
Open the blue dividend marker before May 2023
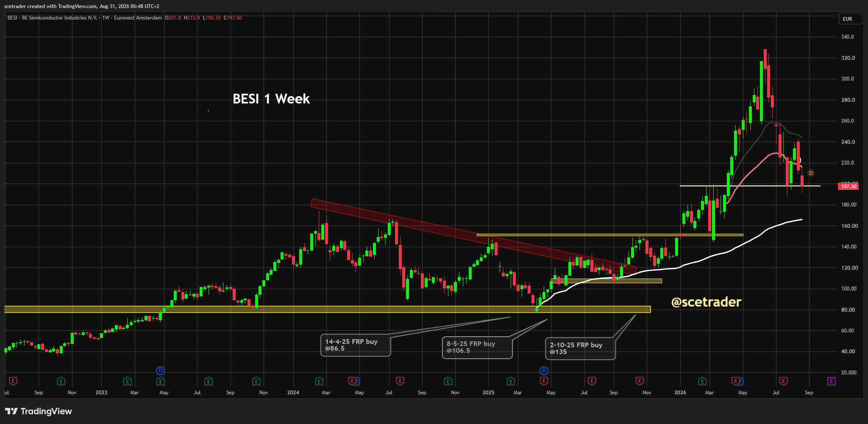[160, 371]
